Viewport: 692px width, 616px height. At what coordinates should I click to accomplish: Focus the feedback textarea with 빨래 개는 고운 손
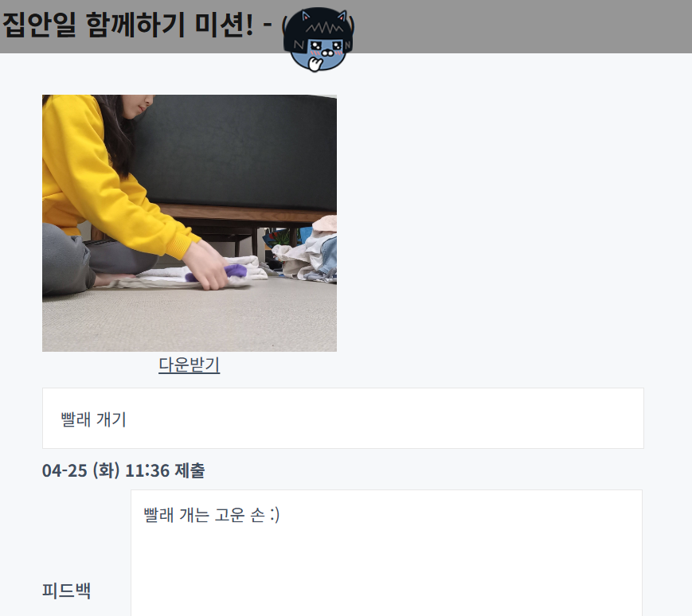coord(386,553)
